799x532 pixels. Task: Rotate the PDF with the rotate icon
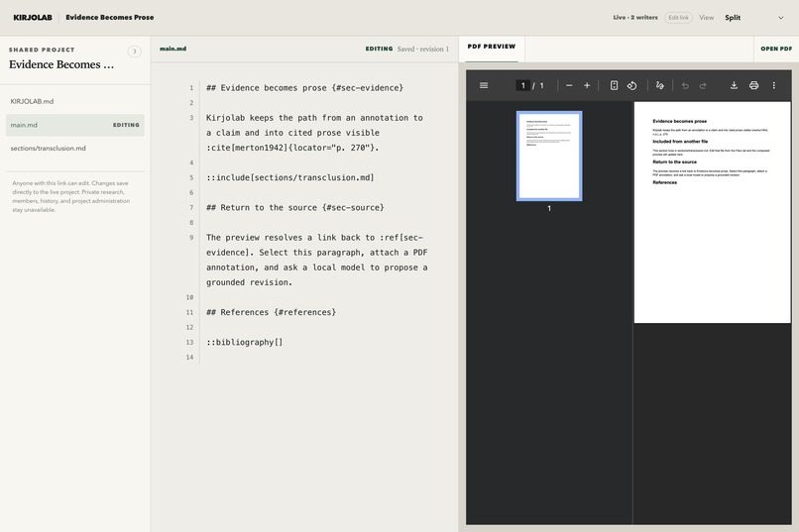[631, 85]
